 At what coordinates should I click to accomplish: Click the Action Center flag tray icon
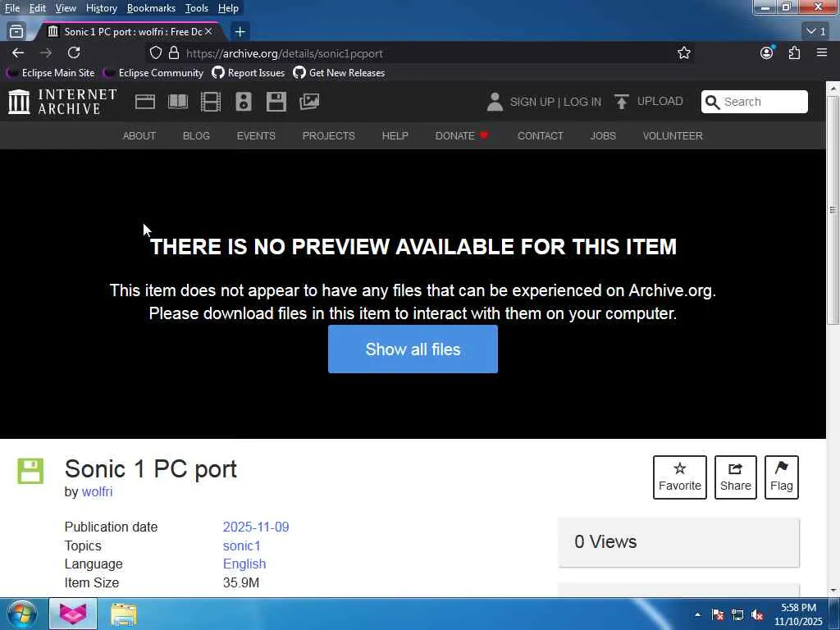pos(718,615)
